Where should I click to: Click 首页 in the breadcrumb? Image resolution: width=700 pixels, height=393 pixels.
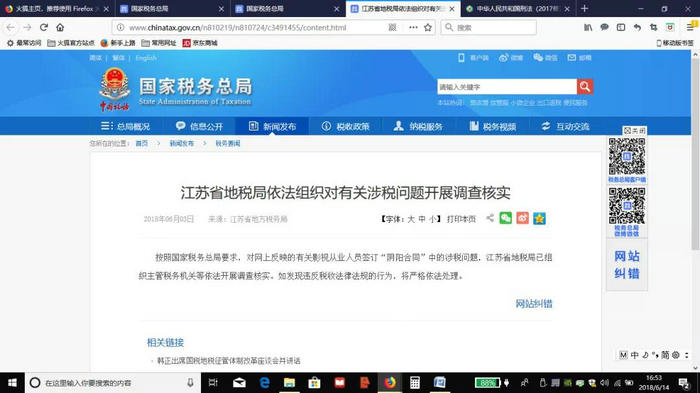pyautogui.click(x=142, y=143)
